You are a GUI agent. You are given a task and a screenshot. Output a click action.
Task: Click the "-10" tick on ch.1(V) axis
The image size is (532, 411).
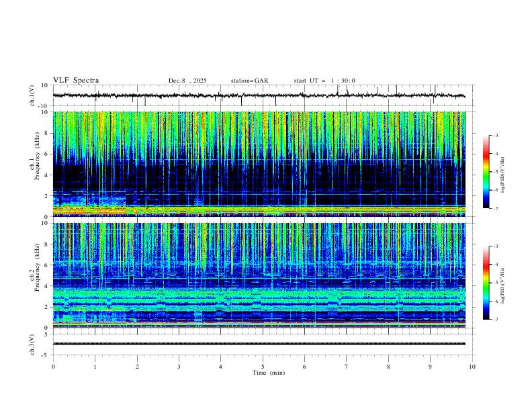tap(44, 106)
